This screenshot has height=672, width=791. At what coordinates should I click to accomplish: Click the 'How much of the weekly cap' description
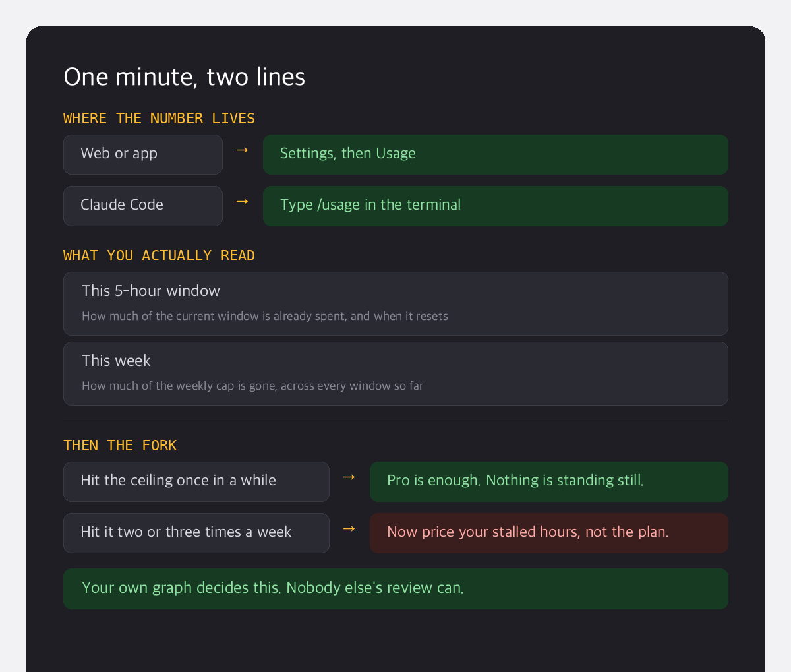252,386
